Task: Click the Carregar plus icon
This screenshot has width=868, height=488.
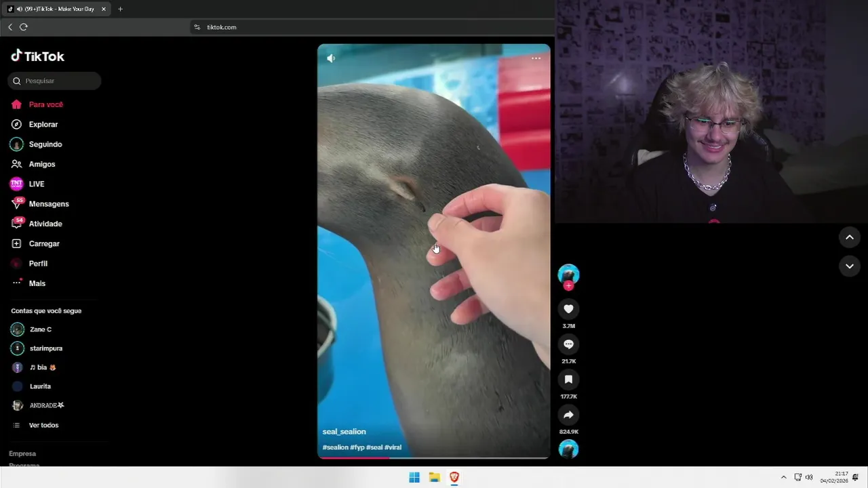Action: coord(16,243)
